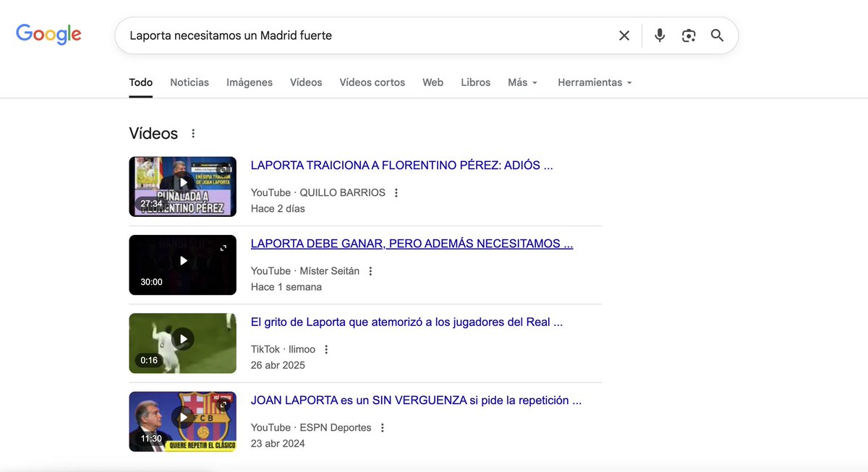The height and width of the screenshot is (472, 868).
Task: Click the expand arrow on the Míster Seitán thumbnail
Action: [224, 246]
